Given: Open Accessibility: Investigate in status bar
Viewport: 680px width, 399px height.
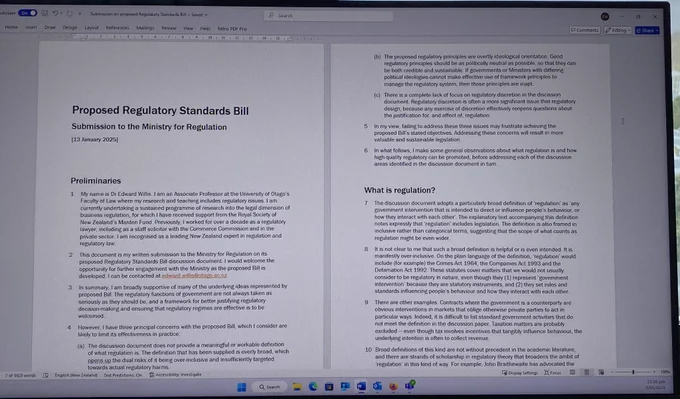Looking at the screenshot, I should pyautogui.click(x=175, y=374).
